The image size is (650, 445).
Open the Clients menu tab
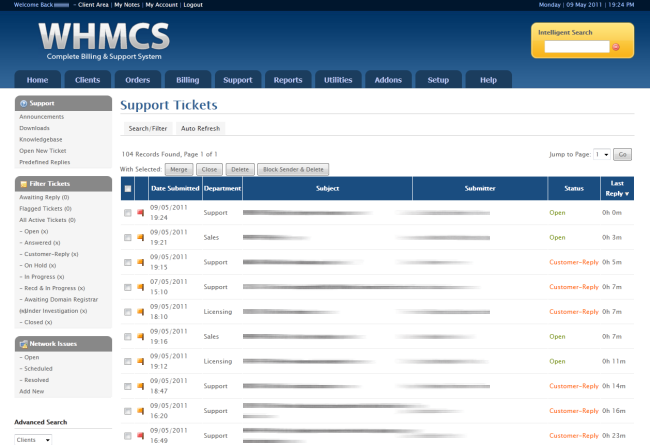[x=87, y=80]
